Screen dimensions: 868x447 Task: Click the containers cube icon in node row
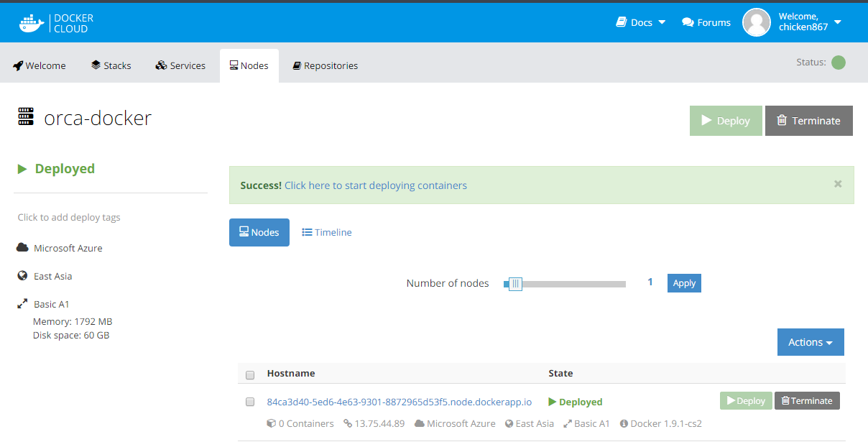(271, 423)
